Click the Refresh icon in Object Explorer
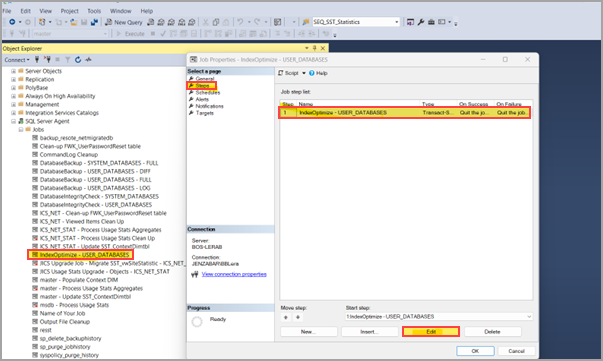The width and height of the screenshot is (603, 361). tap(78, 60)
